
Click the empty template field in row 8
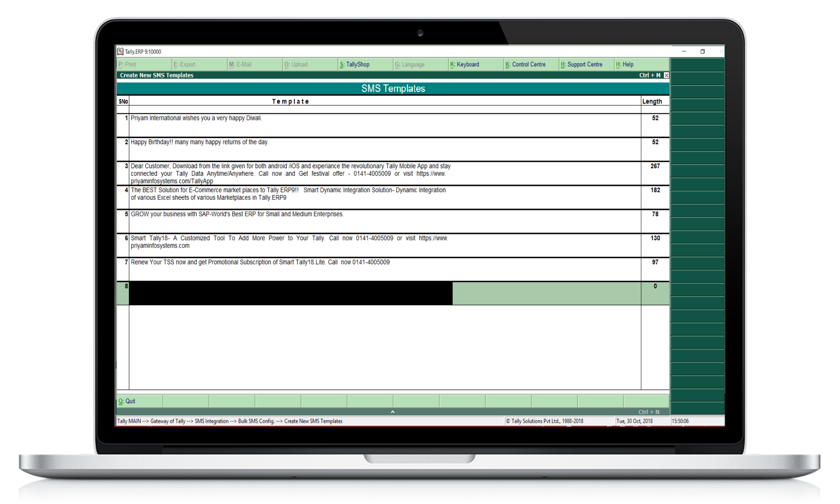tap(291, 293)
